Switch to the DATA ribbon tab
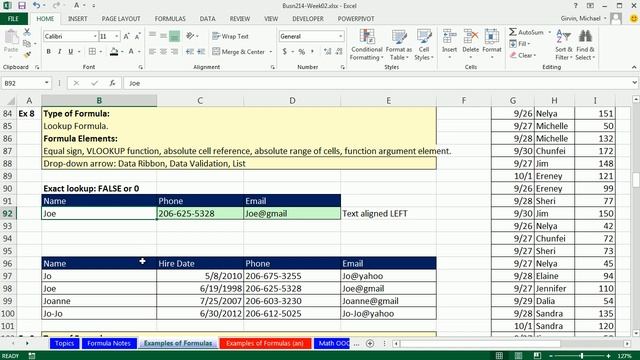 click(207, 19)
